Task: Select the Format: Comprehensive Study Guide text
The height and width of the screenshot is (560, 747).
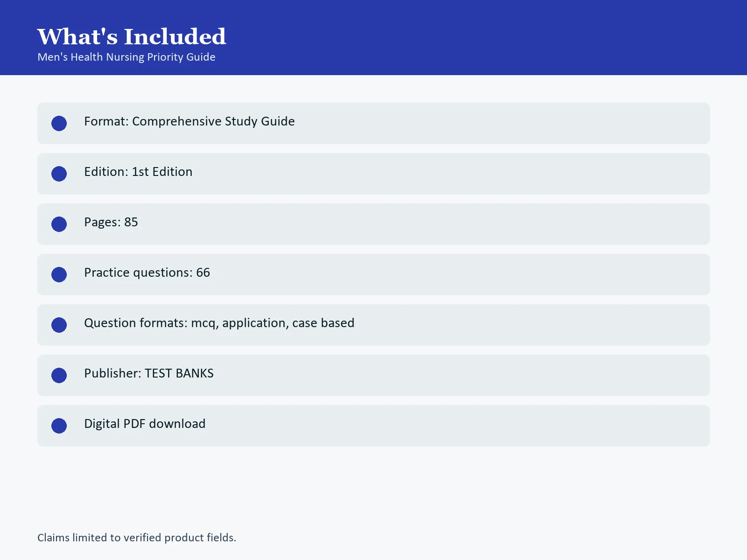Action: coord(189,121)
